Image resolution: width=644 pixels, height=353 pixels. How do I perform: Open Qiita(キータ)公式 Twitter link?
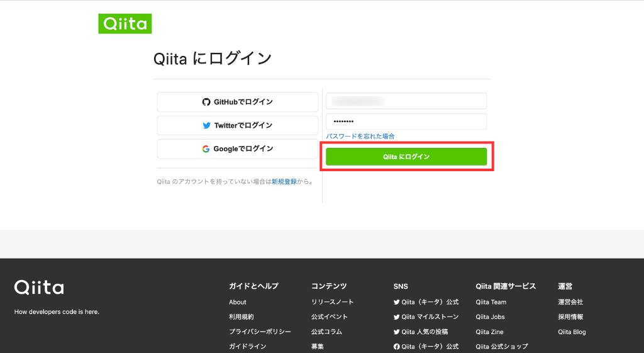[426, 302]
